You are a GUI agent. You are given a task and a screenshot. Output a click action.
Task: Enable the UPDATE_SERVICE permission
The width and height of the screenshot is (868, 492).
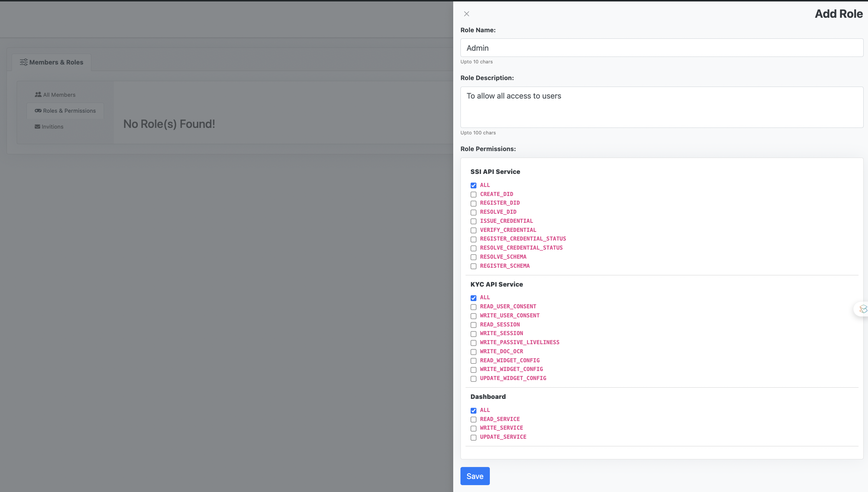[474, 438]
